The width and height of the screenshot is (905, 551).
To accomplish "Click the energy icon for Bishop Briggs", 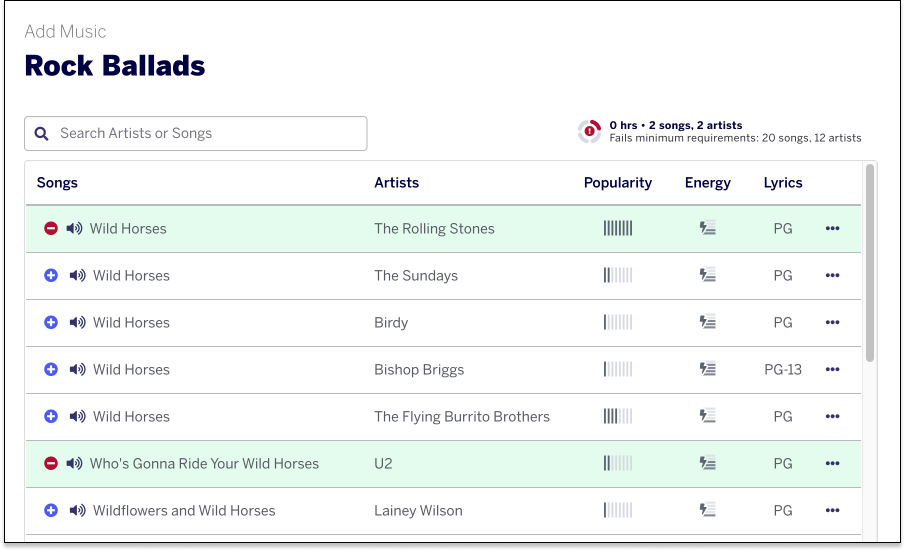I will coord(708,369).
